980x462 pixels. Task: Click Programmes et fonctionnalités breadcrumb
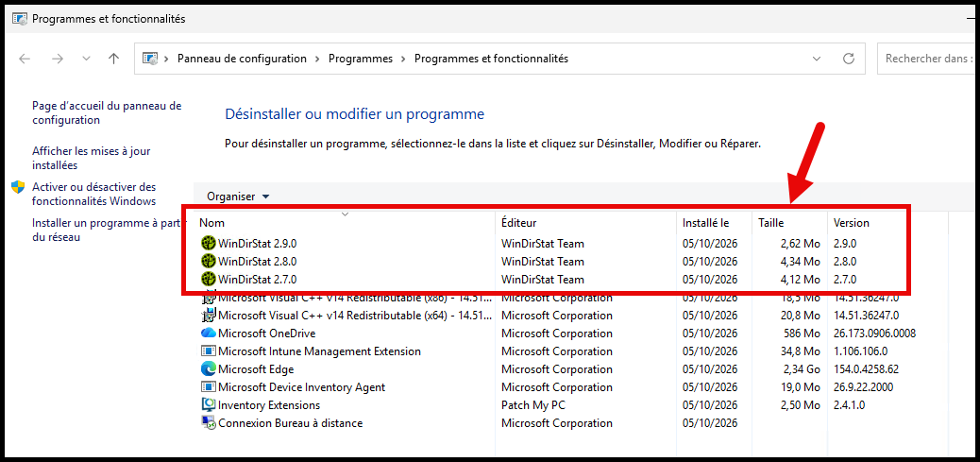pyautogui.click(x=491, y=59)
